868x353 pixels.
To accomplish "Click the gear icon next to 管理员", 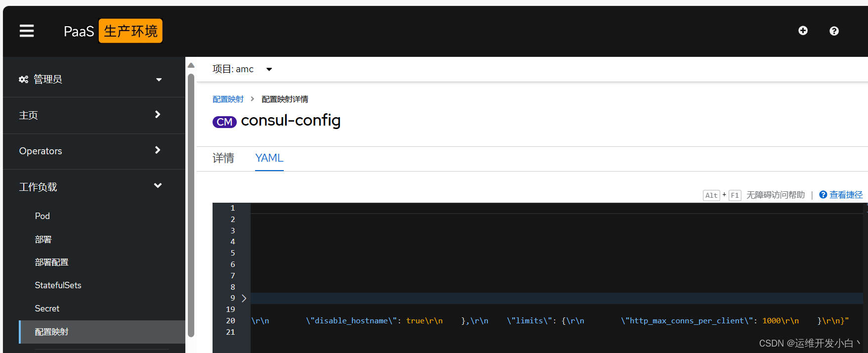I will click(23, 79).
